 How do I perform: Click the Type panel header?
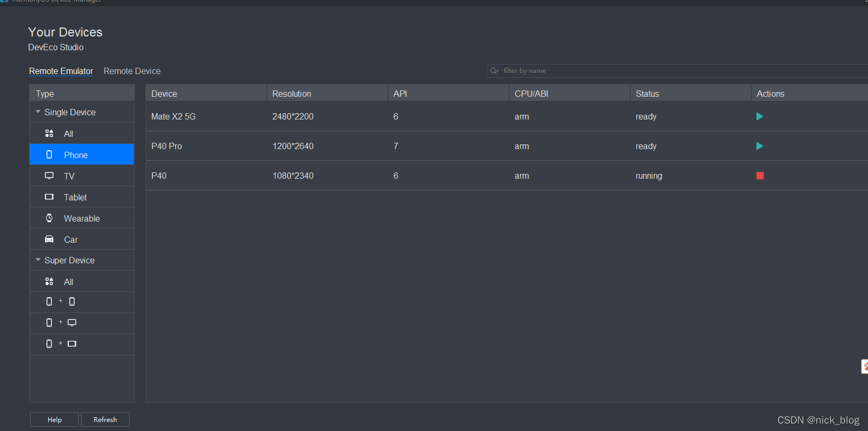click(x=82, y=94)
